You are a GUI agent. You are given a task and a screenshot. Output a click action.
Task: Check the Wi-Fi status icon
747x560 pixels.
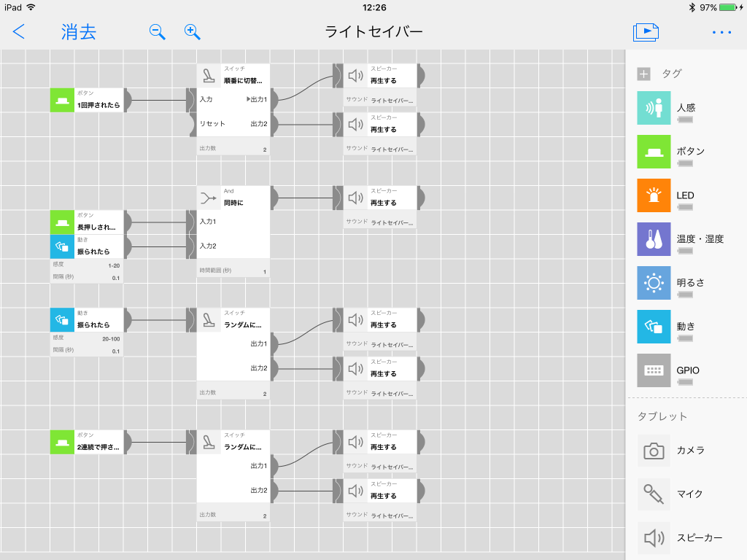(31, 7)
